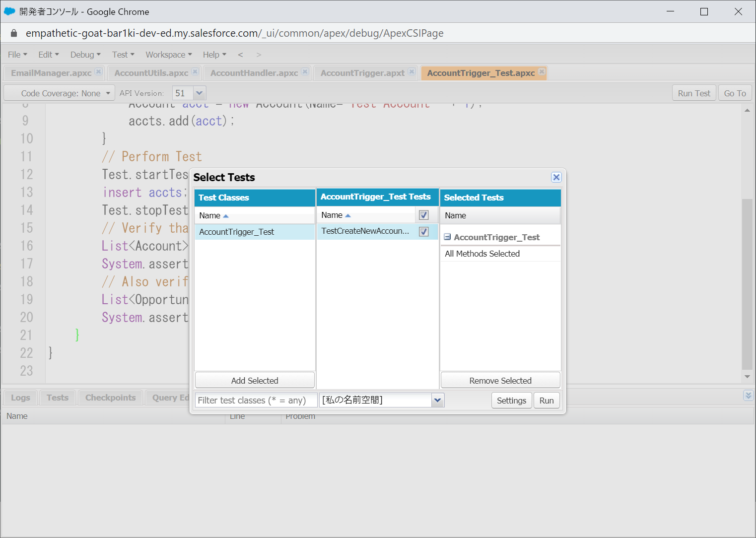Click the browser address bar URL
The width and height of the screenshot is (756, 538).
tap(234, 33)
